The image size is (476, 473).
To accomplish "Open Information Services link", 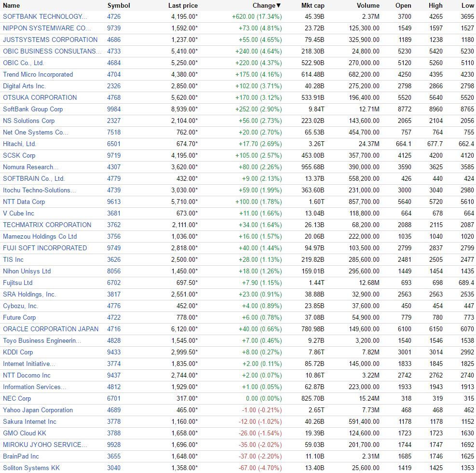I will [x=34, y=387].
